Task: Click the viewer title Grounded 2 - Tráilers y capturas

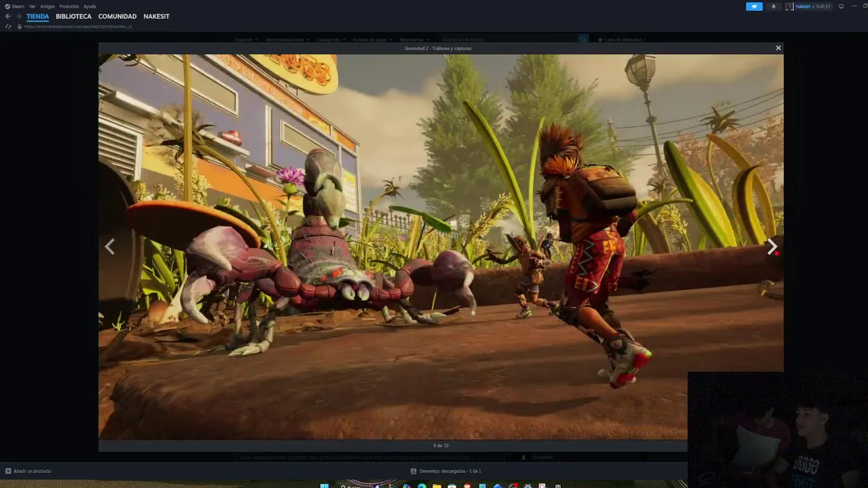Action: 438,48
